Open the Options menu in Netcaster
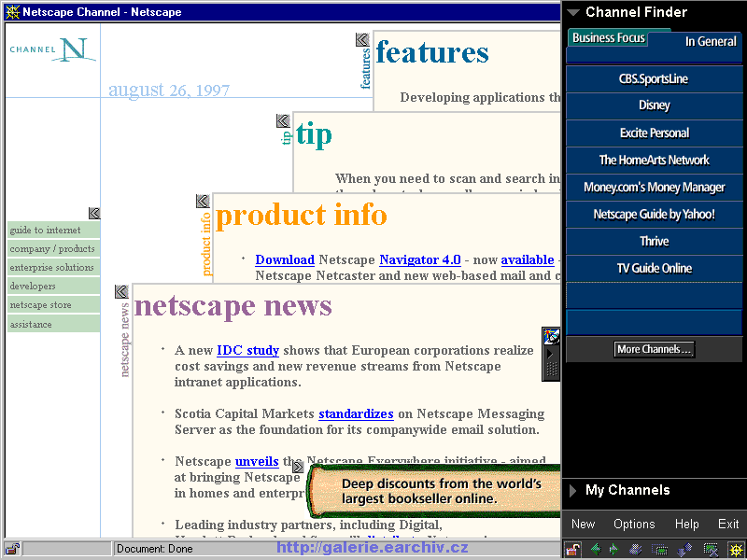Viewport: 747px width, 560px height. click(x=634, y=524)
